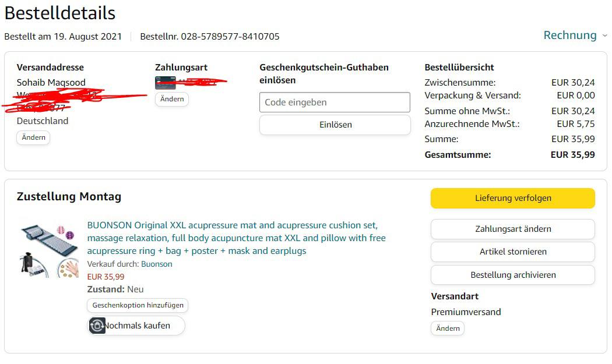Click the buy-again circular arrow icon
The height and width of the screenshot is (364, 612).
(x=97, y=326)
